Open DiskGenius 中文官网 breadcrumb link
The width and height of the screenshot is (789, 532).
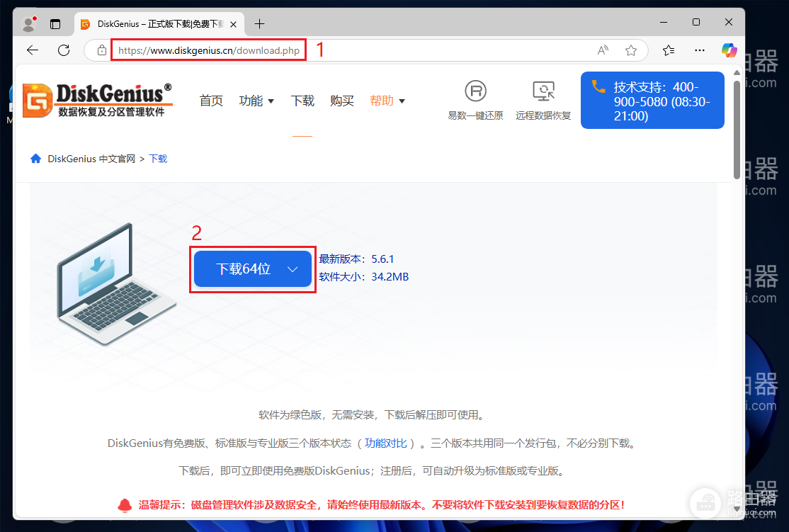91,159
